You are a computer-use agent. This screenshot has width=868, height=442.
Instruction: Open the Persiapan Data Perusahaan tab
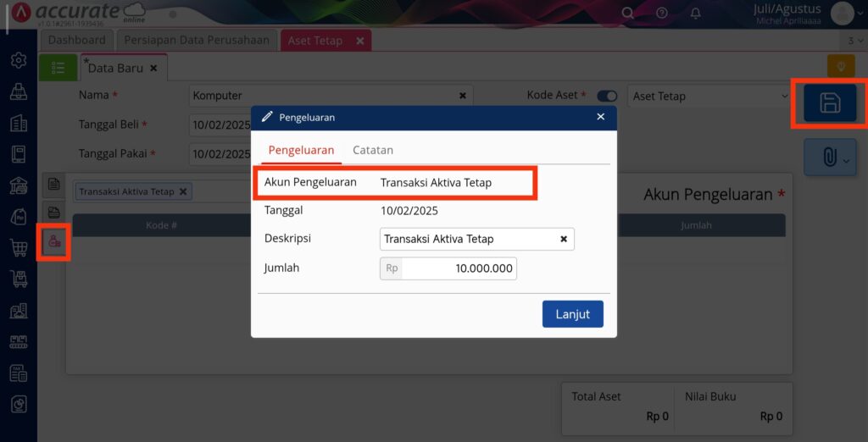coord(197,41)
